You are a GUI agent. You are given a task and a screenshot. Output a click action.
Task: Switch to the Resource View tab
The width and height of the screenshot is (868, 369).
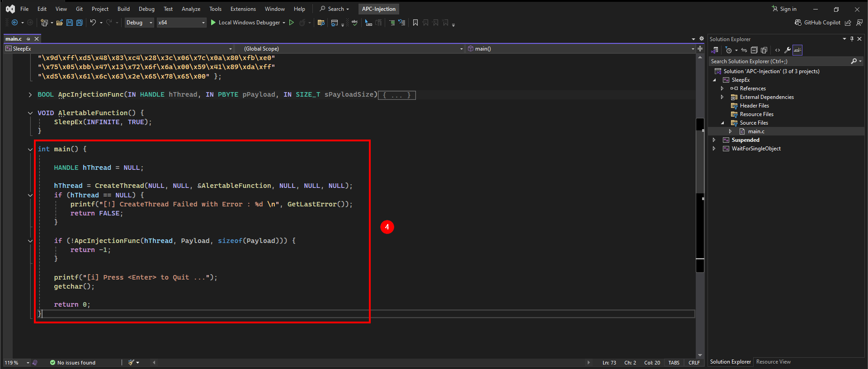(x=773, y=362)
